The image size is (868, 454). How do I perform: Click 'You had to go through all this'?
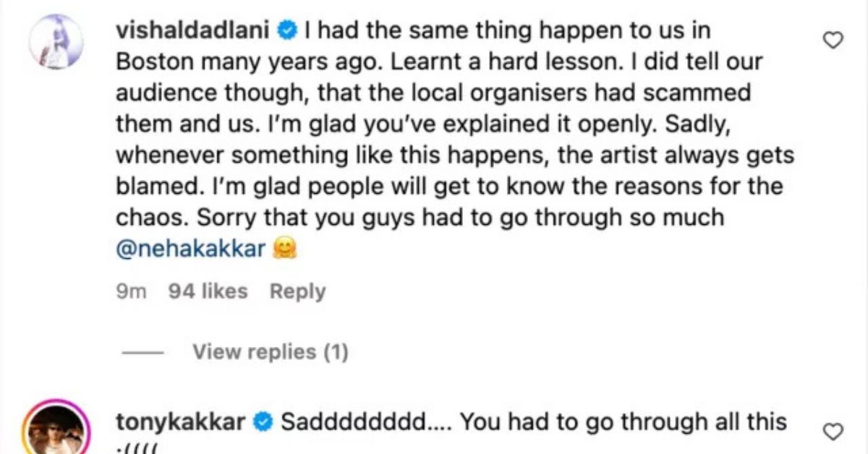[623, 421]
